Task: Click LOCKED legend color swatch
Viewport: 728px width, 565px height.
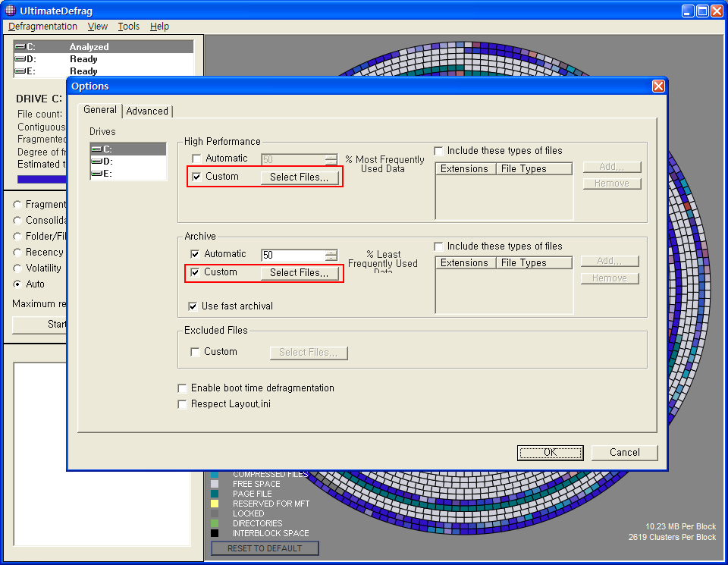Action: pos(215,513)
